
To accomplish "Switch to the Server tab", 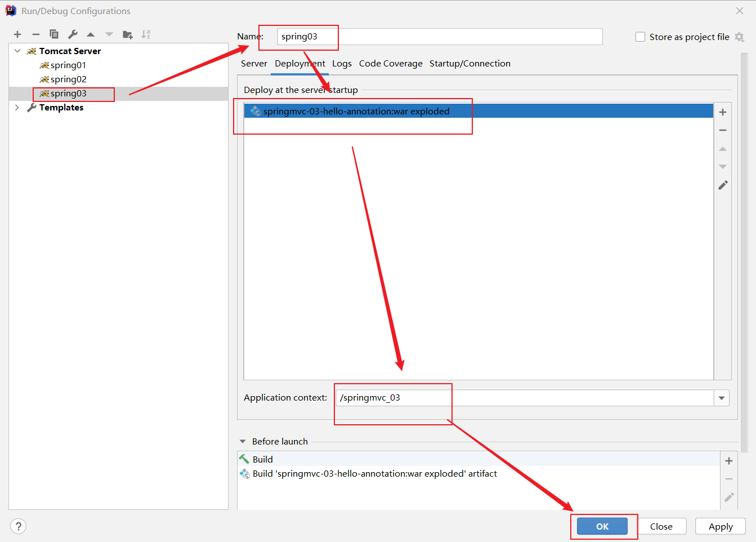I will point(254,64).
